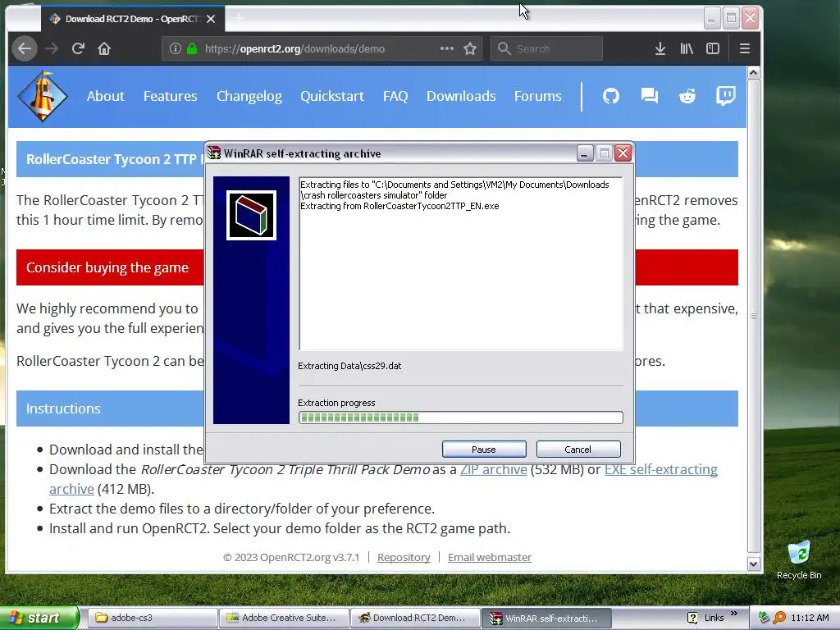The width and height of the screenshot is (840, 630).
Task: Switch to Adobe Creative Suite taskbar item
Action: click(x=283, y=618)
